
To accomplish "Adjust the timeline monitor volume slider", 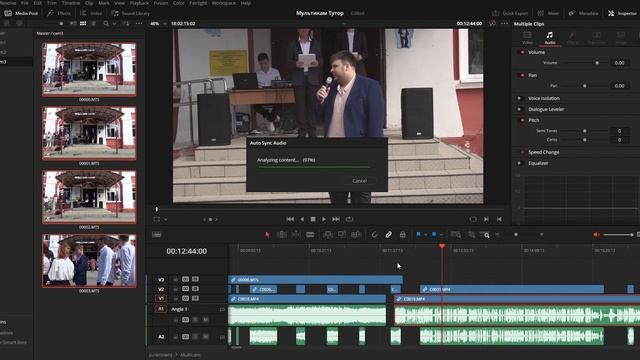I will (x=618, y=235).
